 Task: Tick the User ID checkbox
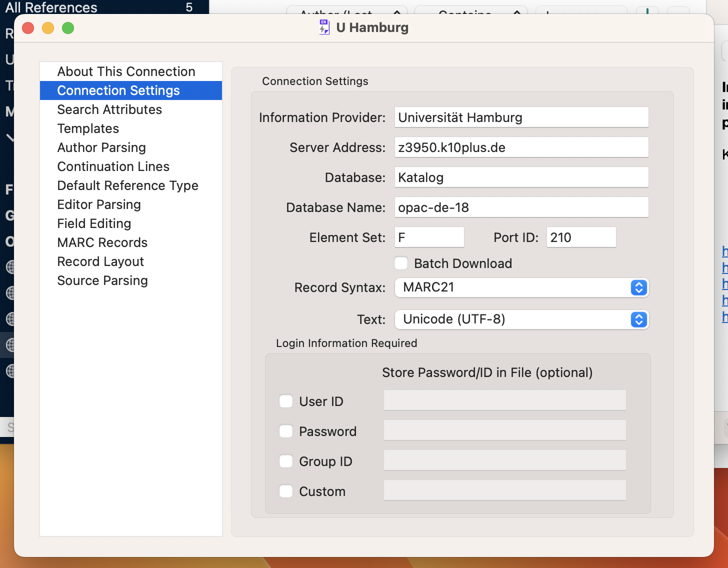tap(286, 401)
